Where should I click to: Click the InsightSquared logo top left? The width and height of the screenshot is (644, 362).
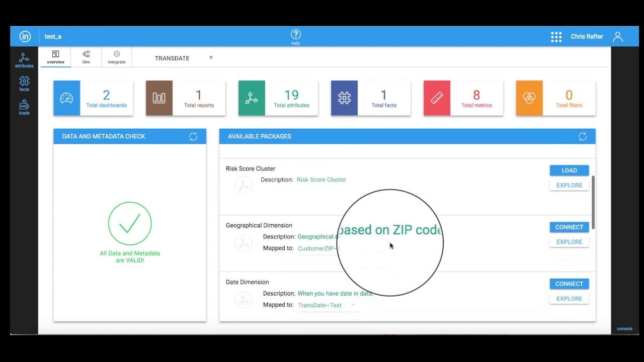coord(25,36)
